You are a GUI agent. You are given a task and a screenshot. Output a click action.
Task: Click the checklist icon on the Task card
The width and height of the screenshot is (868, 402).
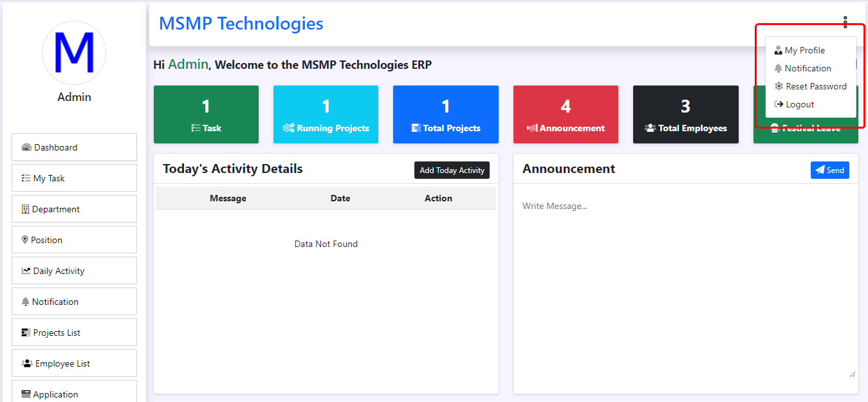pyautogui.click(x=196, y=128)
